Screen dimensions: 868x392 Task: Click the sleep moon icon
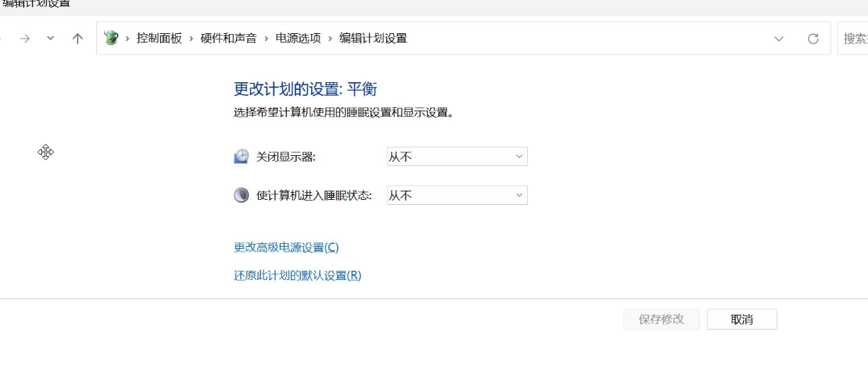click(242, 195)
